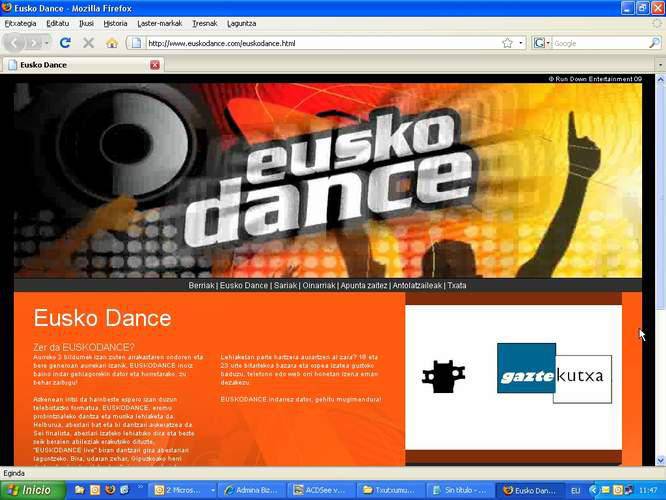Open the Ikusi menu
This screenshot has height=500, width=666.
pyautogui.click(x=87, y=24)
